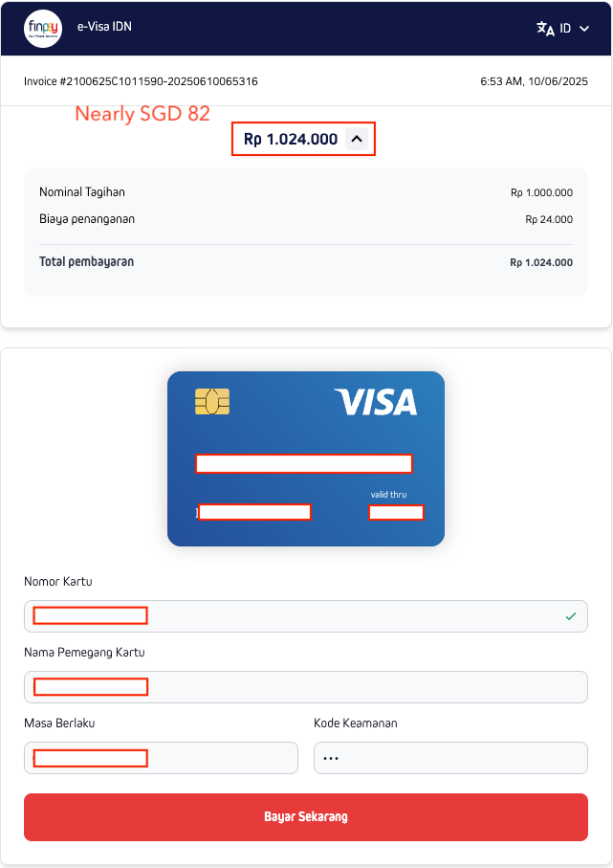Click the Bayar Sekarang button
The width and height of the screenshot is (613, 868).
305,817
